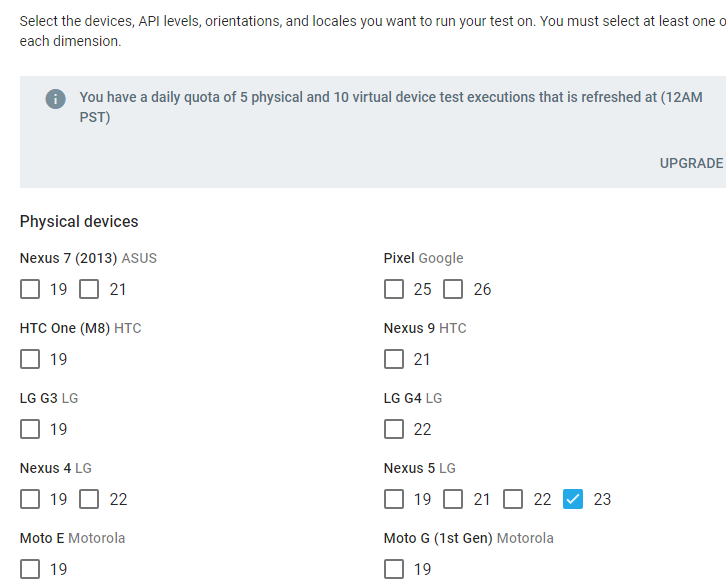This screenshot has height=582, width=726.
Task: Select API 19 for Nexus 5
Action: click(x=394, y=499)
